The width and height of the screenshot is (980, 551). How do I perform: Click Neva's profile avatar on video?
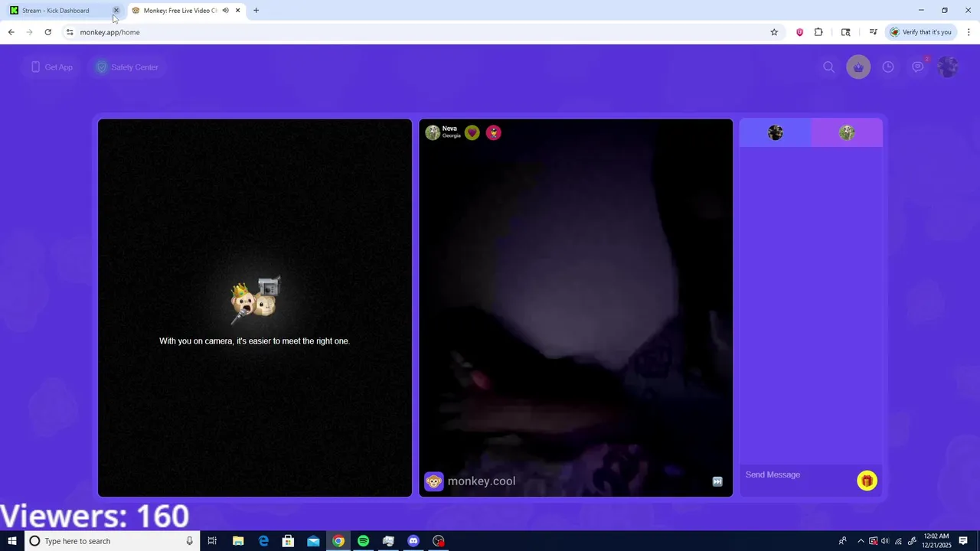point(433,132)
